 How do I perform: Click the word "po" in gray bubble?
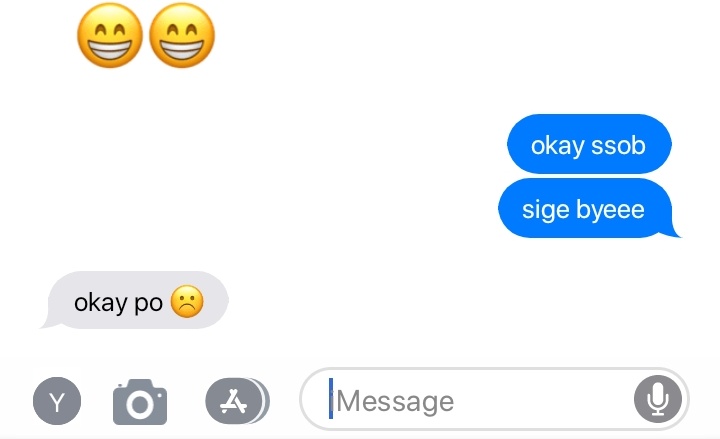[148, 305]
